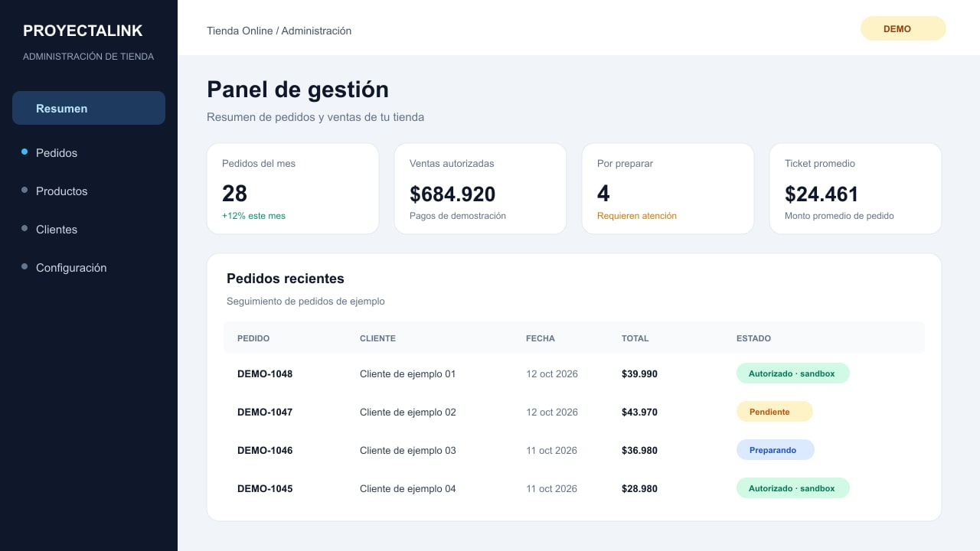Click the ESTADO column header

(x=753, y=338)
